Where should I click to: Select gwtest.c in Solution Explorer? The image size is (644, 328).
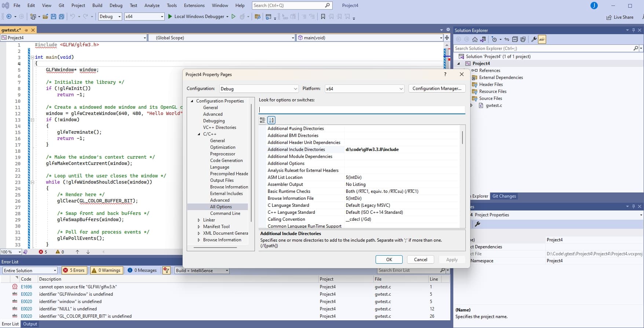[x=494, y=105]
